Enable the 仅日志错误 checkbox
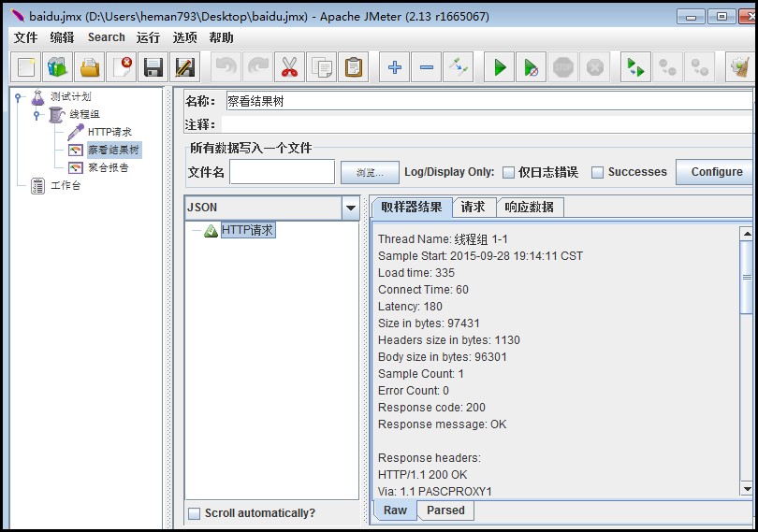 pos(508,172)
